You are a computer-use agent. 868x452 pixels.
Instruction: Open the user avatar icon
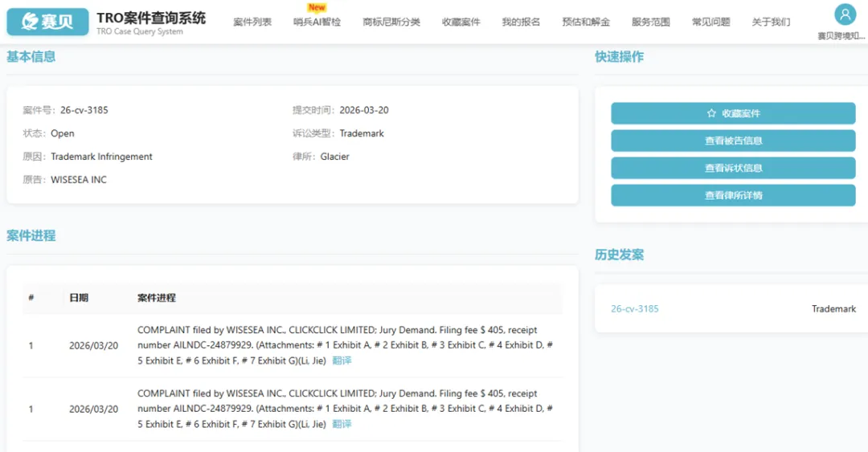click(x=845, y=14)
